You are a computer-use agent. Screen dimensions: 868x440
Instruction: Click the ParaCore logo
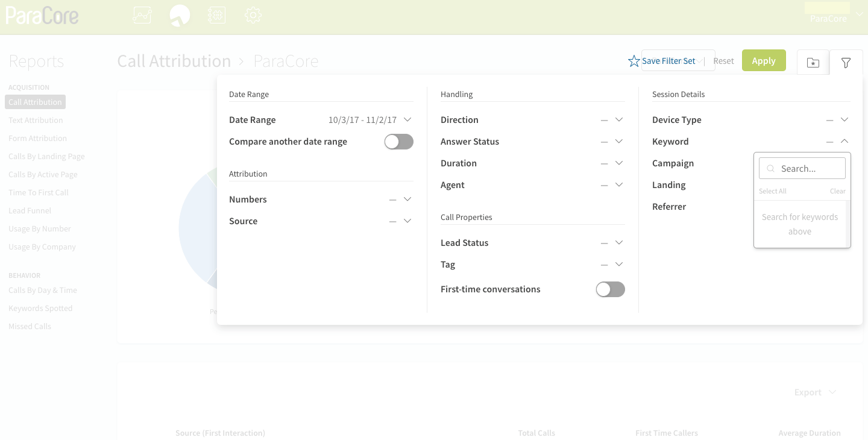42,16
